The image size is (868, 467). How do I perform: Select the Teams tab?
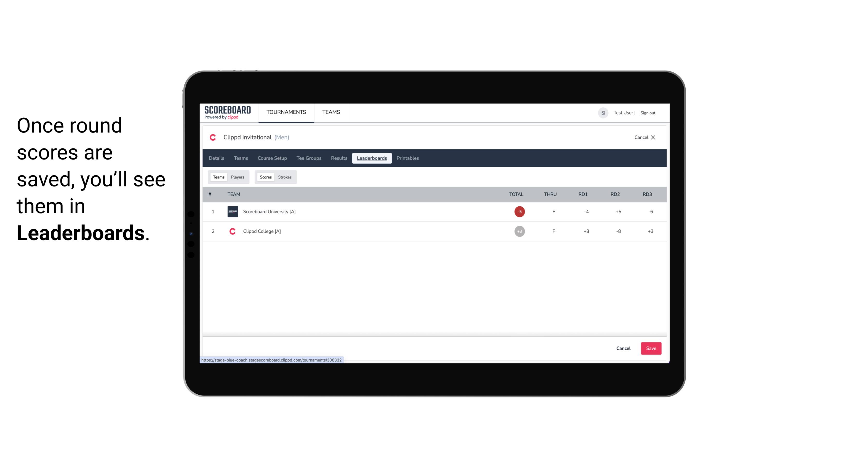(x=218, y=177)
